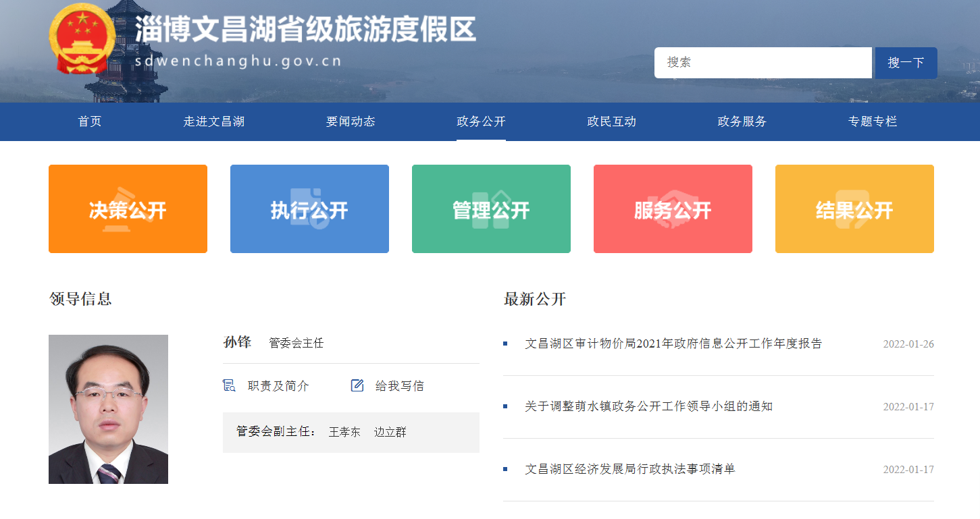Click the leader portrait photo
The image size is (980, 519).
108,409
